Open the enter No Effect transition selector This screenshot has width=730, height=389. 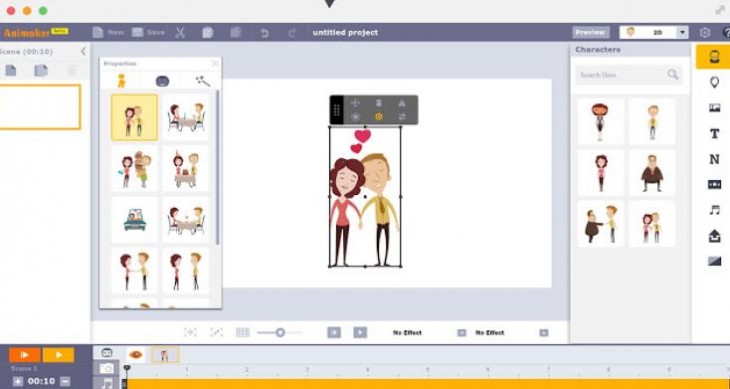[407, 333]
